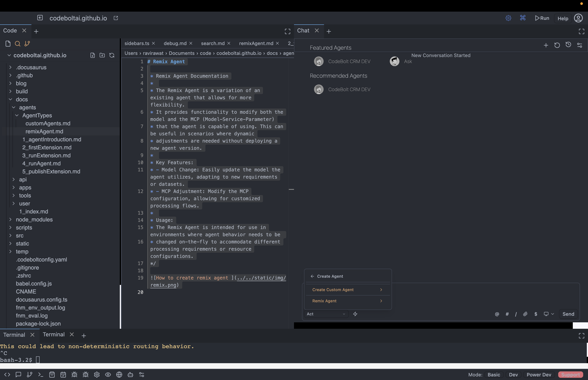
Task: Open the file explorer icon in Code sidebar
Action: [8, 44]
